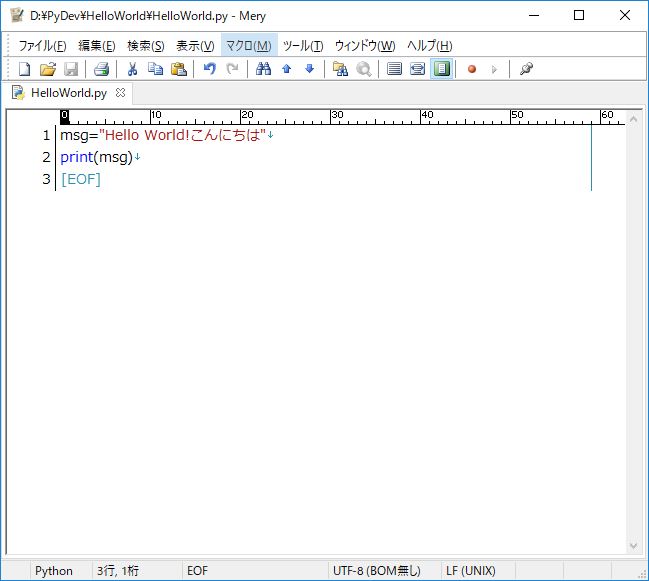The height and width of the screenshot is (581, 649).
Task: Click the grayed magnifier search icon
Action: (x=364, y=69)
